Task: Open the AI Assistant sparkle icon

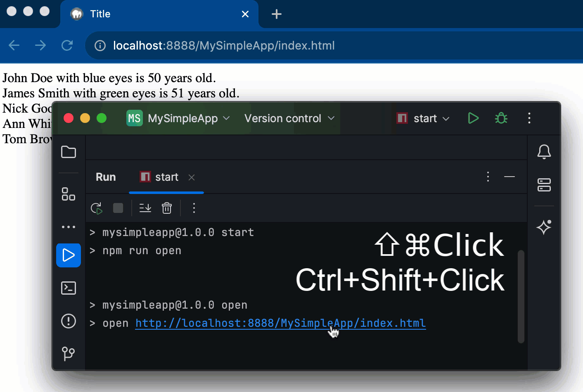Action: (x=544, y=227)
